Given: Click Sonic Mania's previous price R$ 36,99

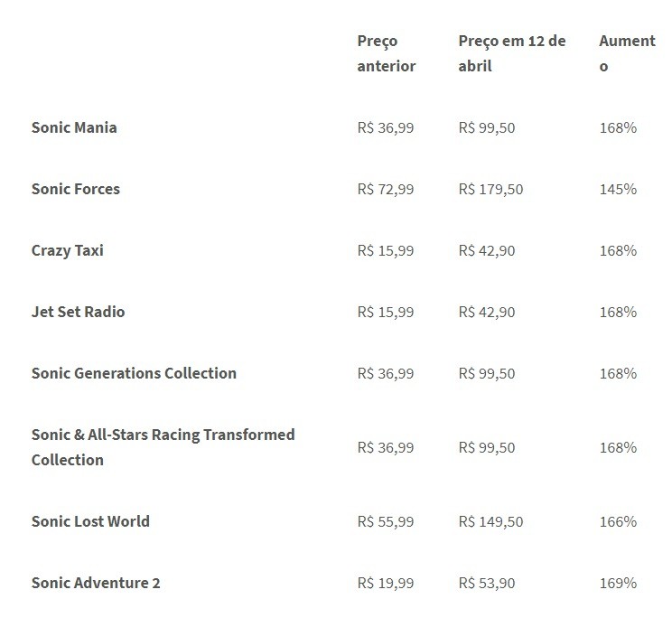Looking at the screenshot, I should [x=386, y=127].
